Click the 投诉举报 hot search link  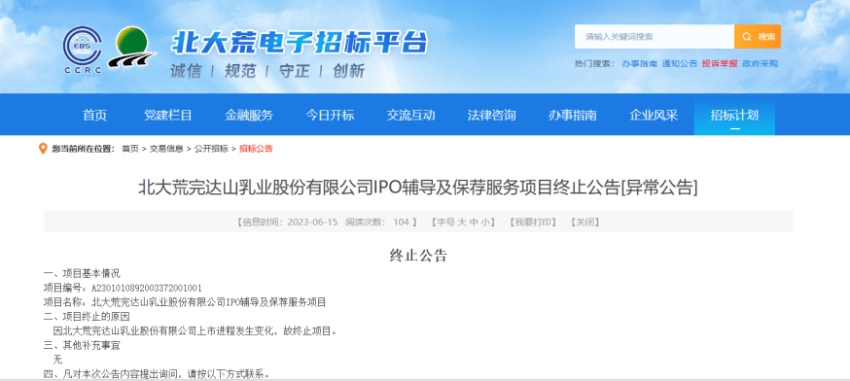tap(720, 63)
